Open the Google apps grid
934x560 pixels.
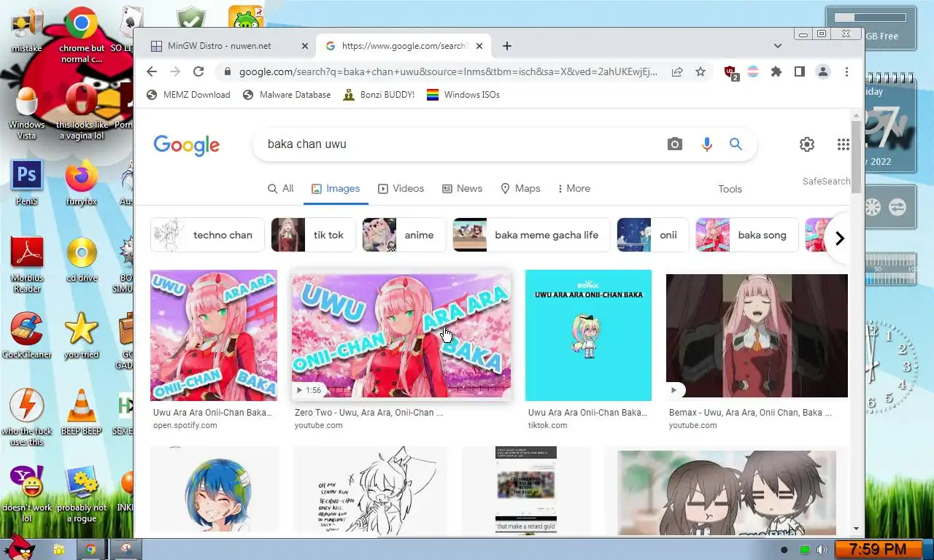[844, 144]
